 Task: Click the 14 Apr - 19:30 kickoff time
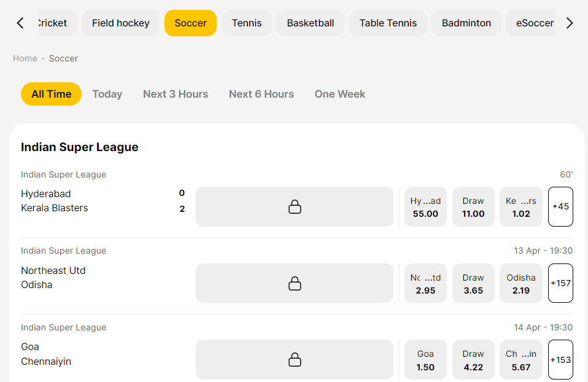tap(543, 327)
